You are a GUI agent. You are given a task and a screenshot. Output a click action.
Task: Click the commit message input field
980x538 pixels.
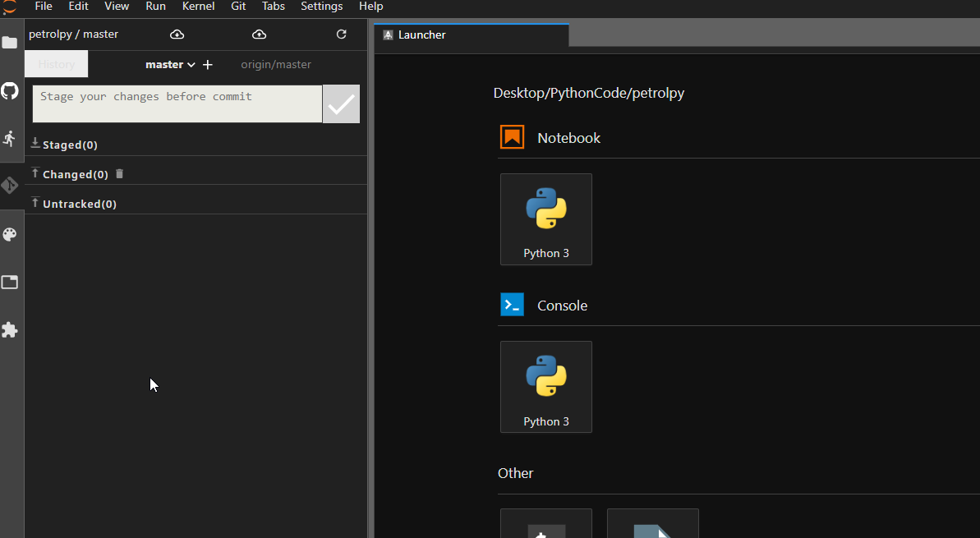coord(176,103)
